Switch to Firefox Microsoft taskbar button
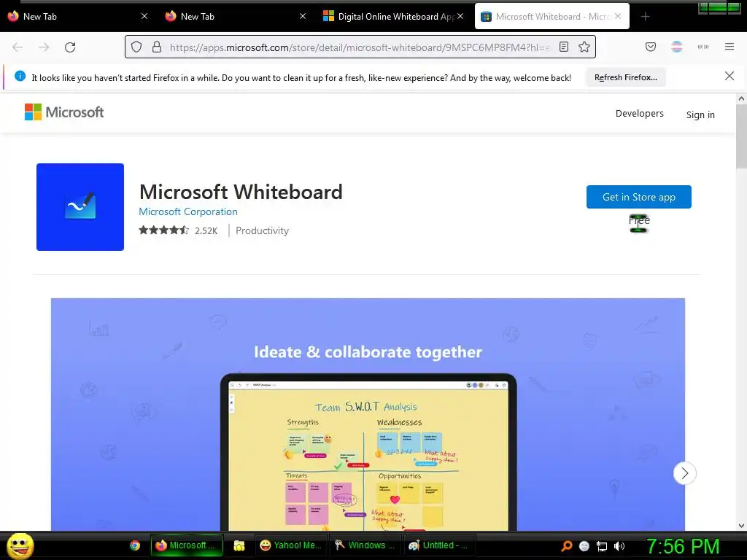 pos(187,545)
